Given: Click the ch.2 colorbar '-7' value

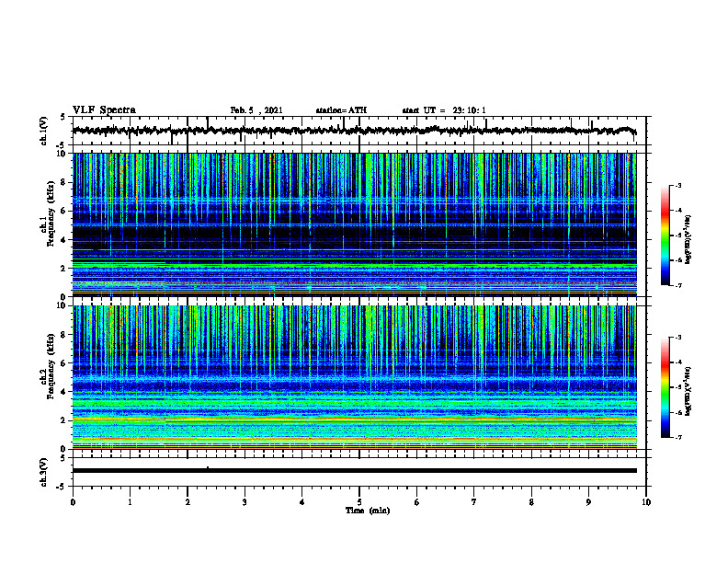Looking at the screenshot, I should click(x=677, y=437).
